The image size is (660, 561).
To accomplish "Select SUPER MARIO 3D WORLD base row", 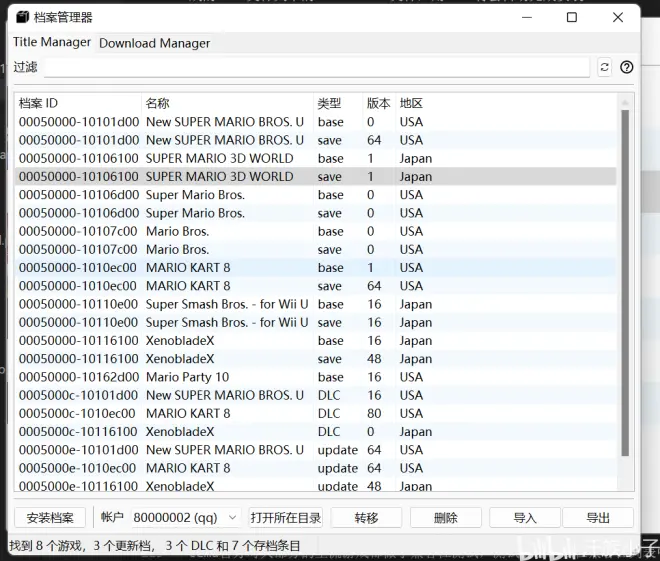I will click(x=316, y=158).
